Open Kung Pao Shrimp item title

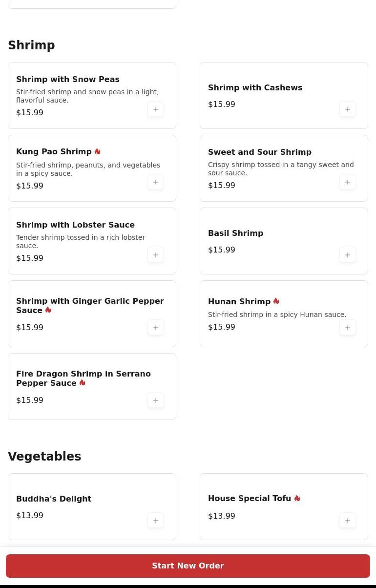point(54,152)
